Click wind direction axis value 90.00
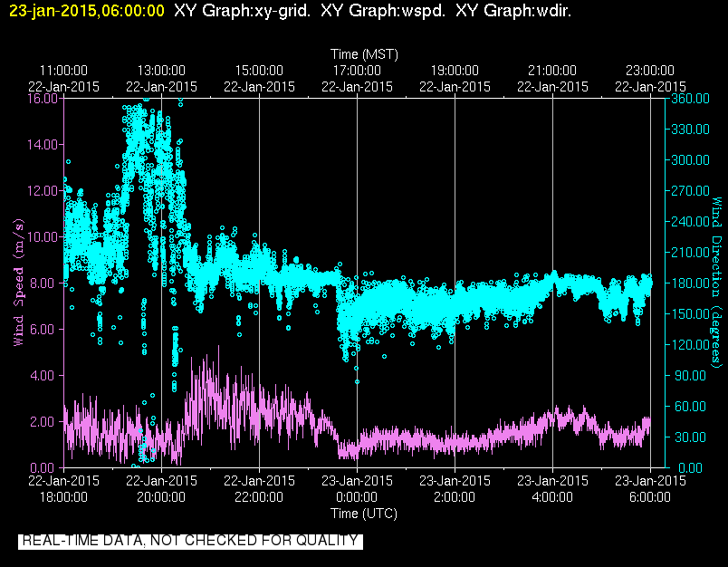This screenshot has height=567, width=728. coord(688,375)
